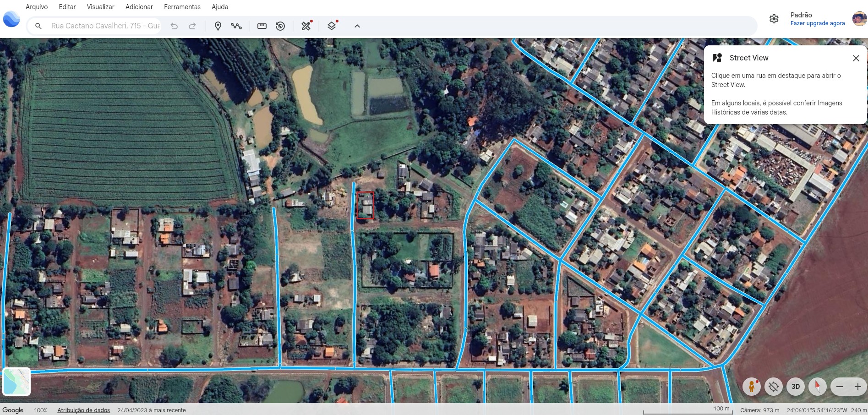Collapse the toolbar with chevron arrow

pyautogui.click(x=357, y=26)
